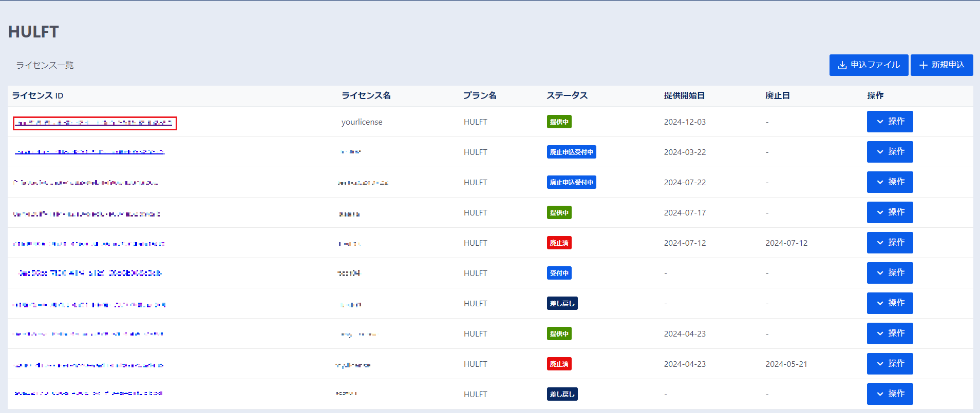Click the blue 受付中 status badge
This screenshot has height=413, width=980.
(x=559, y=273)
